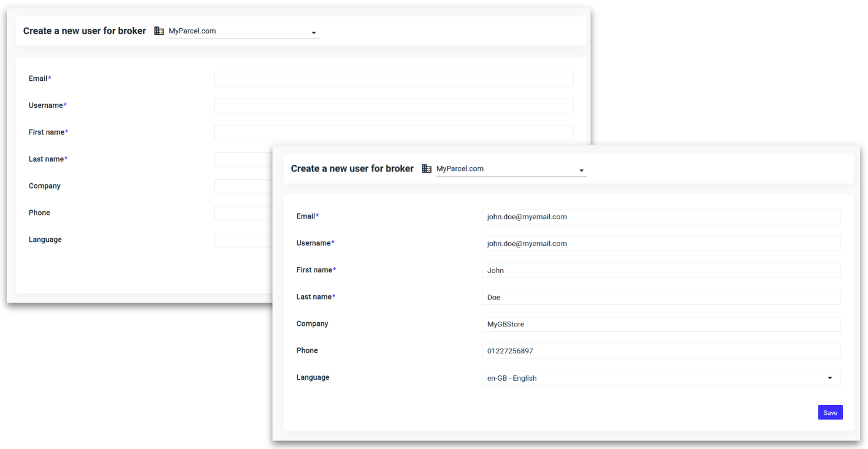This screenshot has height=449, width=868.
Task: Expand the Language dropdown arrow beside en-GB
Action: 830,378
